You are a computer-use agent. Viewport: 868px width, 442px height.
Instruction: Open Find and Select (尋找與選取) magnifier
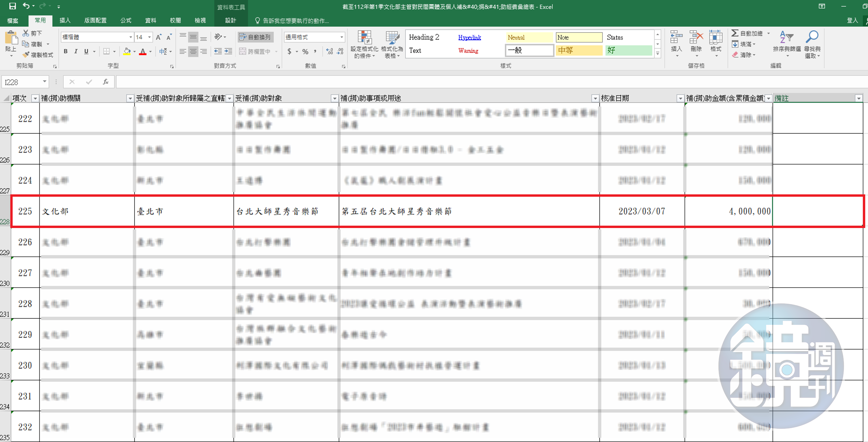[x=812, y=44]
